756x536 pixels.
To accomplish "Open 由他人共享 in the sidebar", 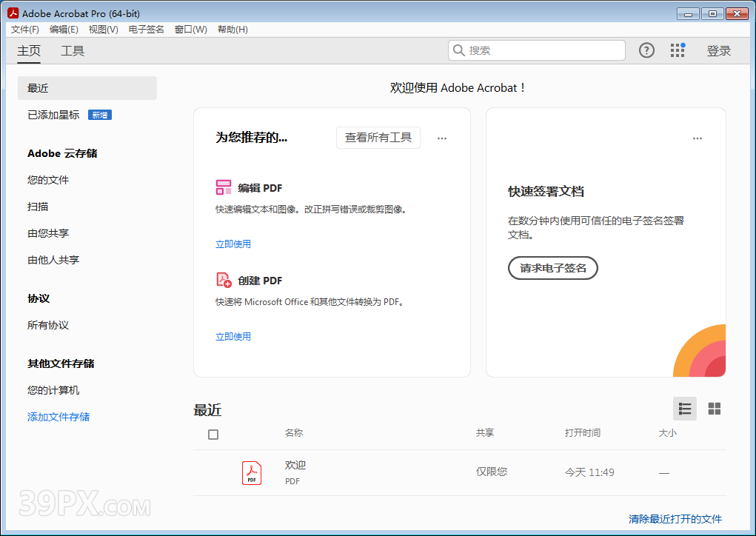I will (x=53, y=260).
